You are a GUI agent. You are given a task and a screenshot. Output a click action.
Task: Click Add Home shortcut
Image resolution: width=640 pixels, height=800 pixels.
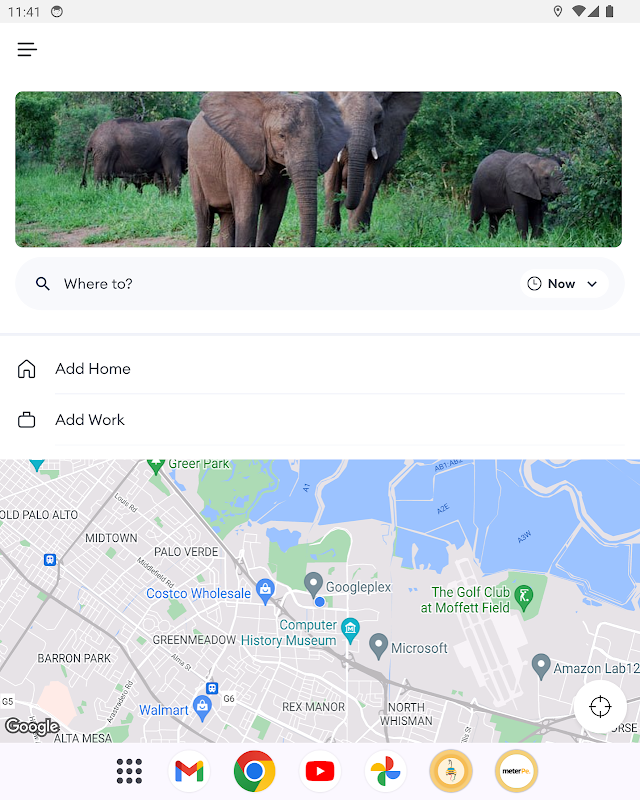[92, 369]
